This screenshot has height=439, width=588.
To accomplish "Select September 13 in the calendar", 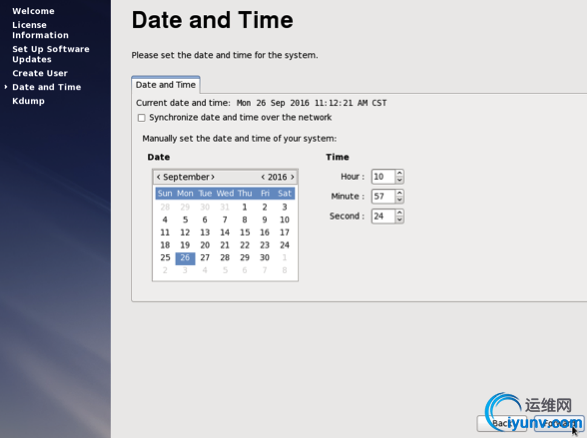I will tap(205, 232).
